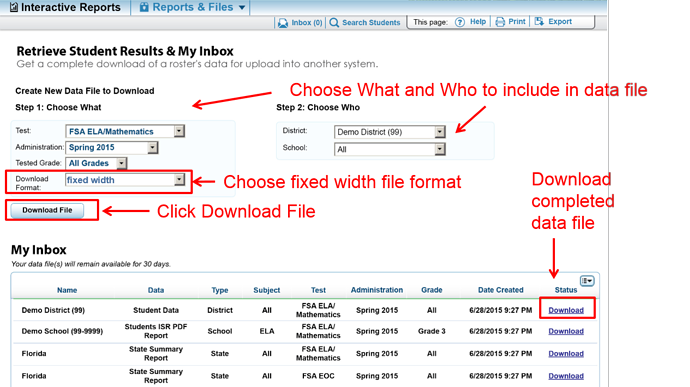Image resolution: width=690 pixels, height=387 pixels.
Task: Sort inbox by Type column
Action: click(220, 290)
